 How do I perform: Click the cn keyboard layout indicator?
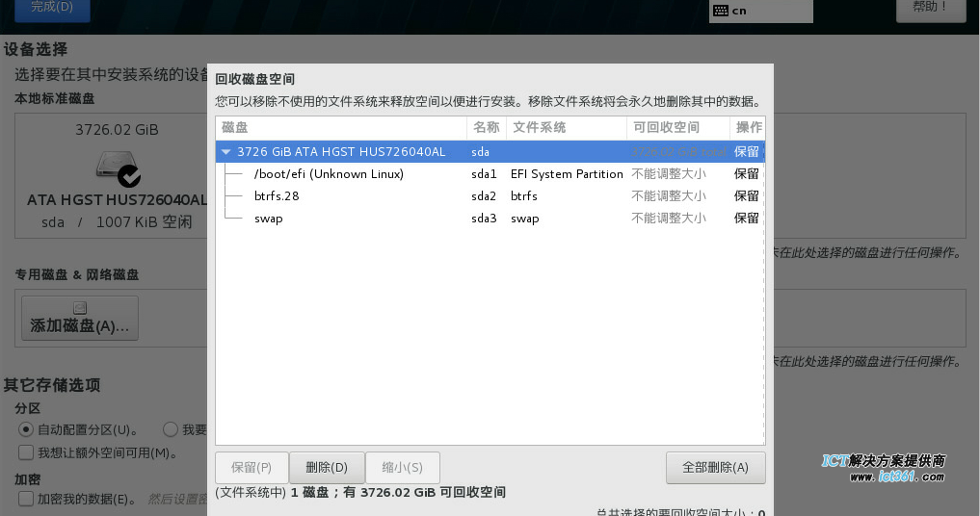tap(760, 11)
